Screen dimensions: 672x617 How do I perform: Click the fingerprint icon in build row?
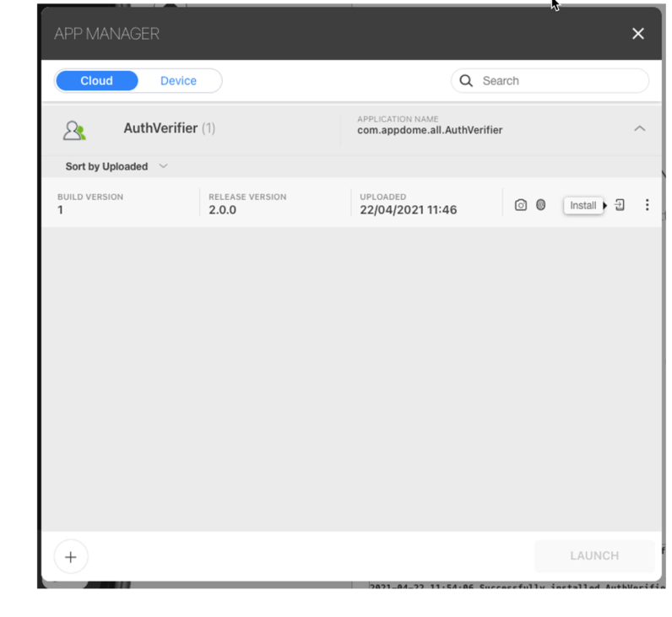click(540, 205)
